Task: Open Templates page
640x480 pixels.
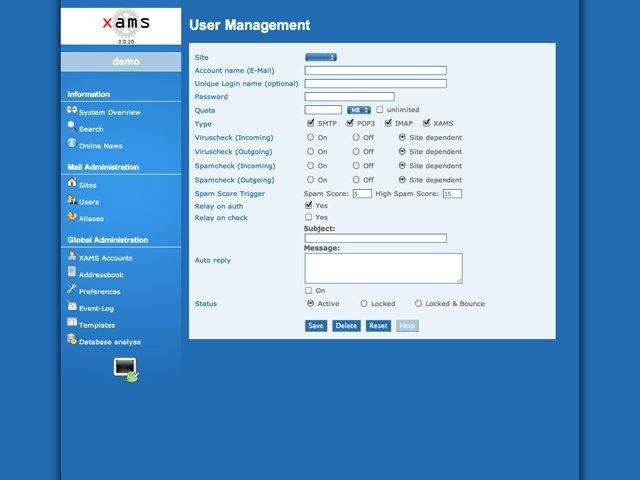Action: coord(97,325)
